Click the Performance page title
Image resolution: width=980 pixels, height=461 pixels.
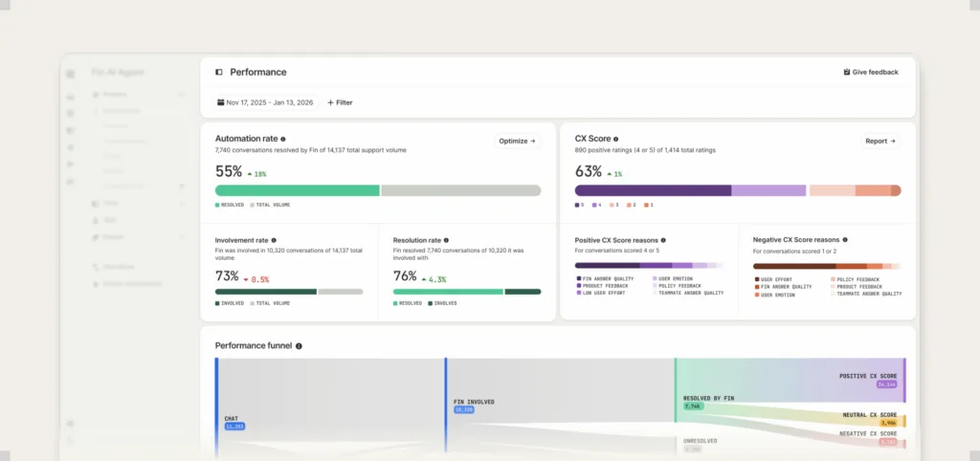(x=258, y=72)
